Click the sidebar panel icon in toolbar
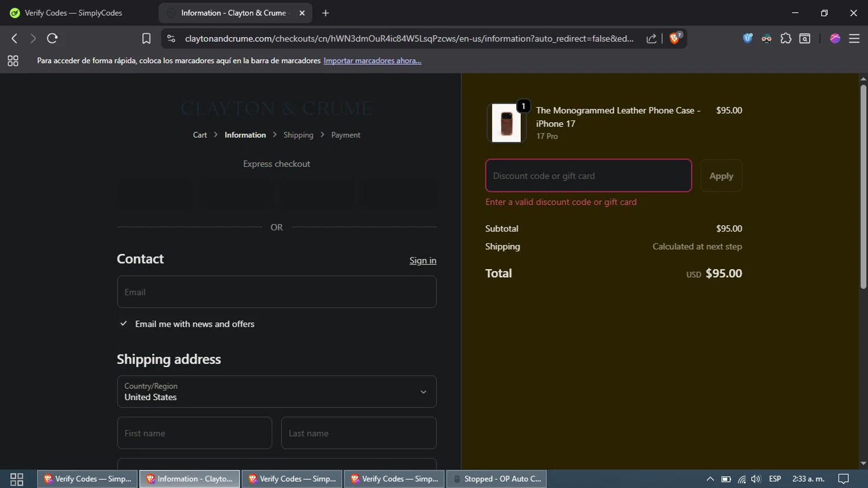Screen dimensions: 868x488 pyautogui.click(x=805, y=38)
